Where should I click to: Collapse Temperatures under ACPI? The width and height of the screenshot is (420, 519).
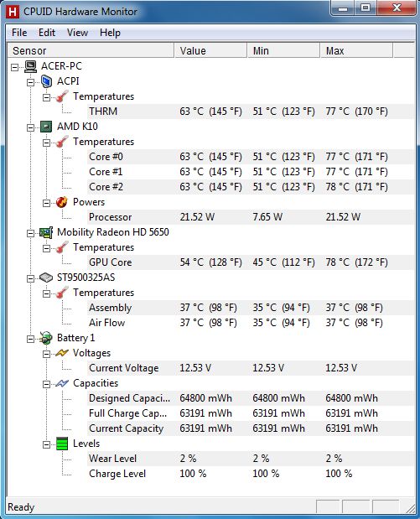[x=46, y=97]
